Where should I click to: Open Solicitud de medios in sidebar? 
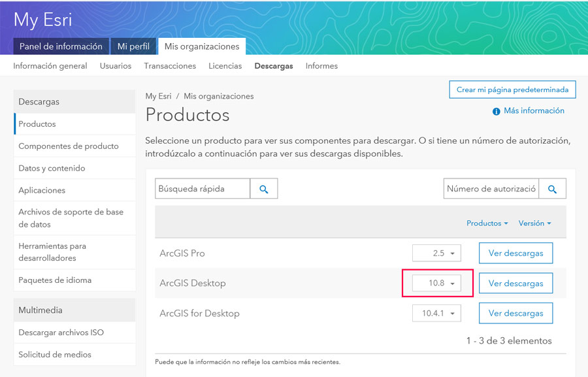pyautogui.click(x=74, y=355)
